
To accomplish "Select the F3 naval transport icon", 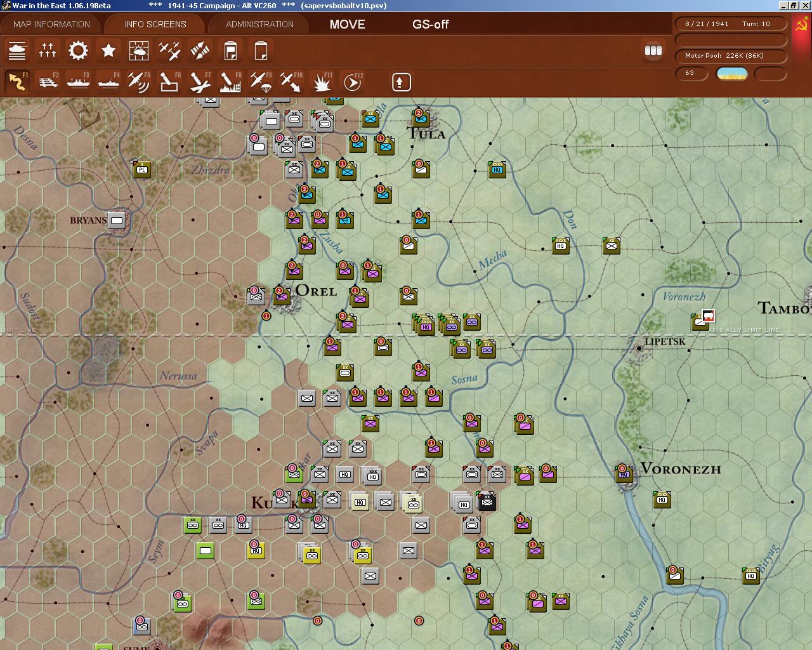I will click(78, 82).
